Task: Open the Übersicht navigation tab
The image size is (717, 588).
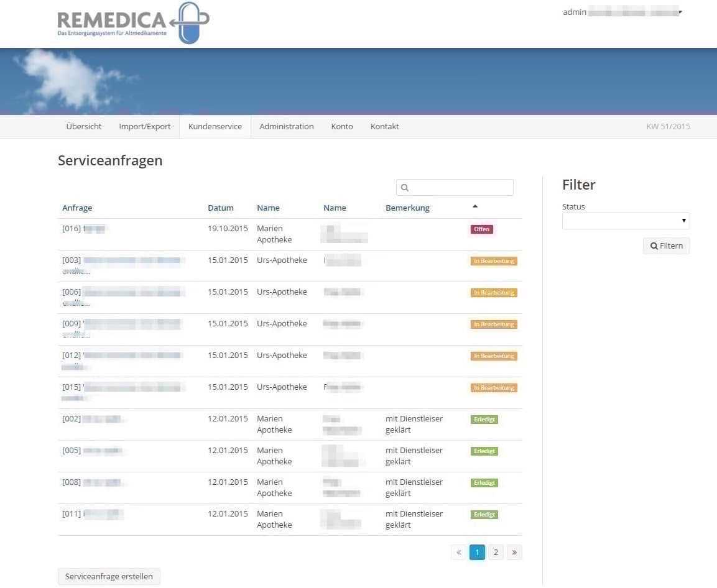Action: point(84,127)
